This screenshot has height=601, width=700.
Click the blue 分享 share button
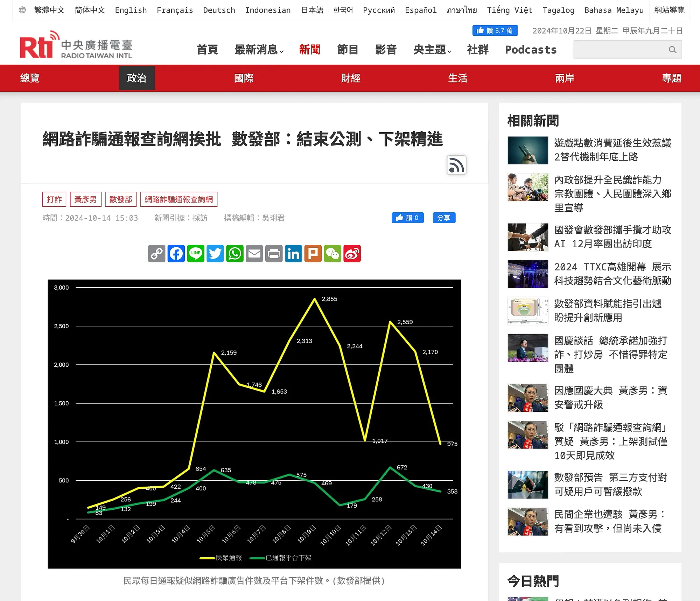point(444,218)
